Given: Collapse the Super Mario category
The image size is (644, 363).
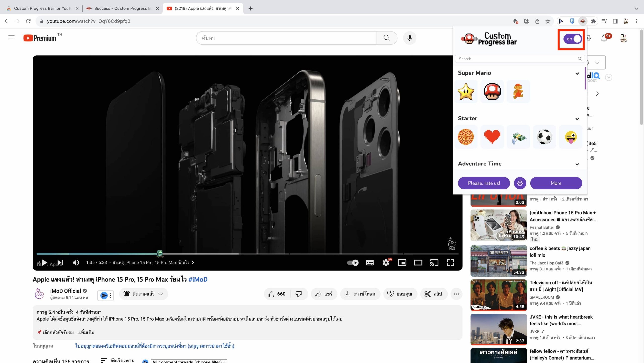Looking at the screenshot, I should pyautogui.click(x=577, y=74).
